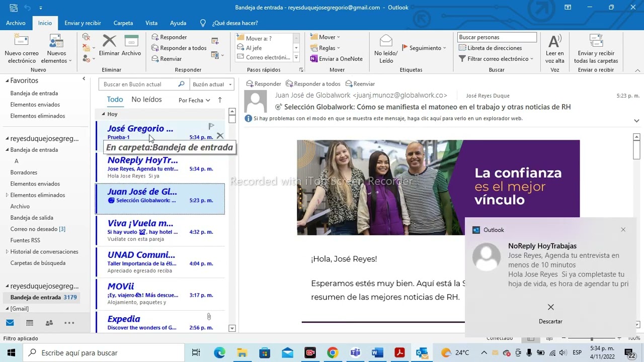Viewport: 644px width, 362px height.
Task: Open the Archivo tab
Action: tap(16, 23)
